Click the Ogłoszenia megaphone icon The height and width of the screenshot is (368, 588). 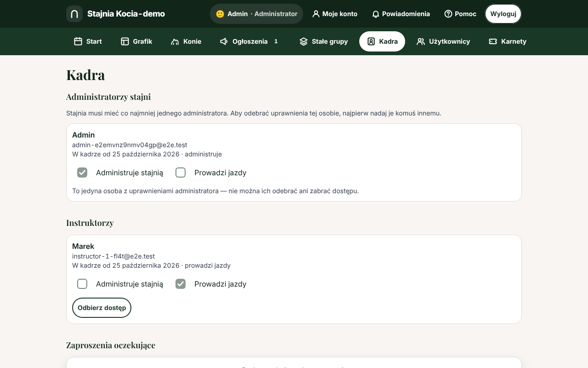224,41
